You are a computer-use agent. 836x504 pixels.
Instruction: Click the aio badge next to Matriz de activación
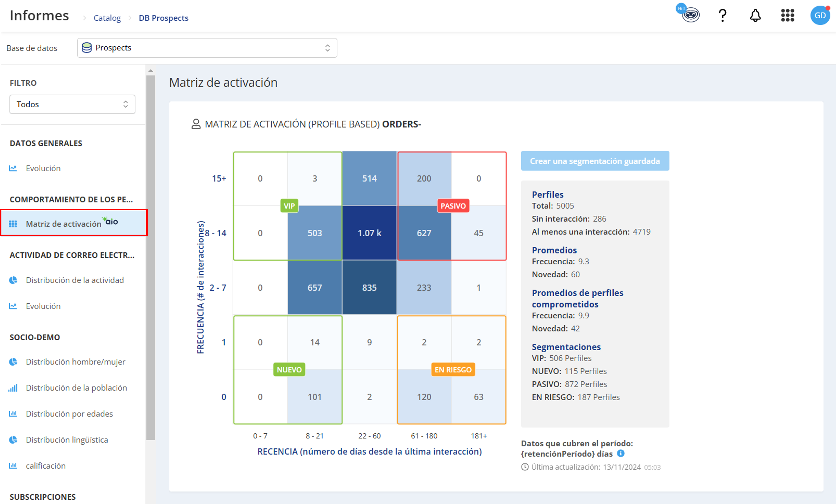pos(110,221)
